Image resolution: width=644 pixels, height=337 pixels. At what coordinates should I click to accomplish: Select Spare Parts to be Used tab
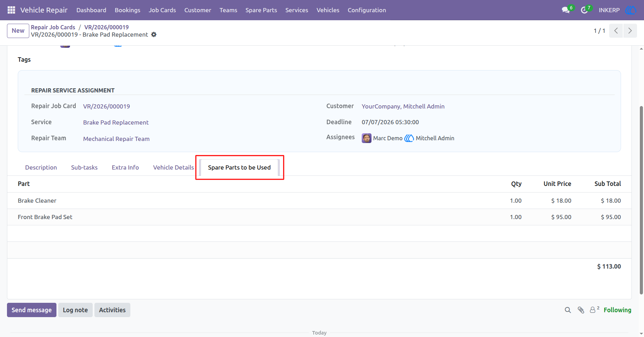tap(239, 167)
